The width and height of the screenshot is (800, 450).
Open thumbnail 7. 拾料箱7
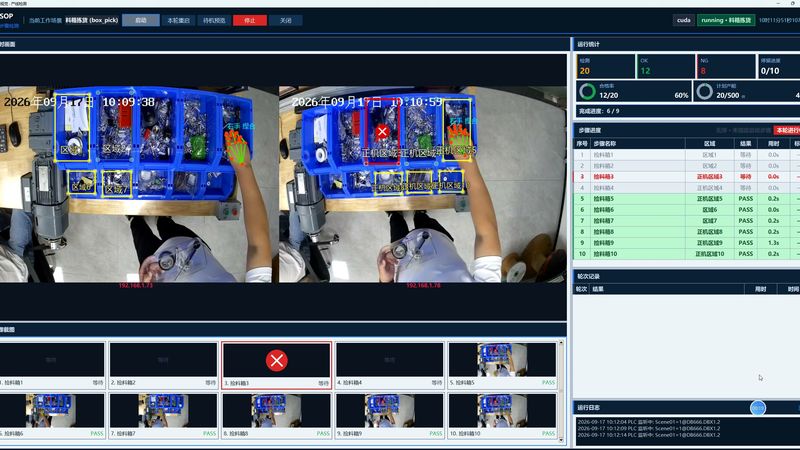(x=163, y=415)
